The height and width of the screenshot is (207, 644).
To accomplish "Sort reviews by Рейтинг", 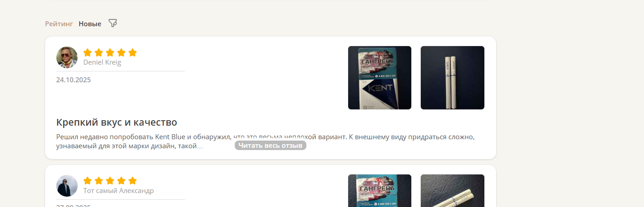I will (59, 24).
